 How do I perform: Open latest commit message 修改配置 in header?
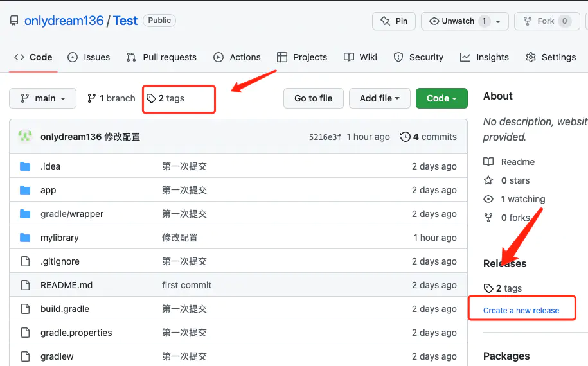click(x=122, y=137)
